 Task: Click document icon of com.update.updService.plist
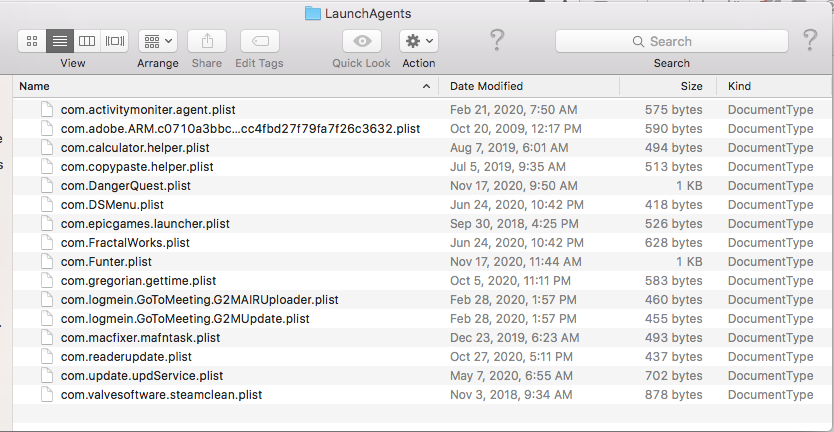tap(47, 376)
